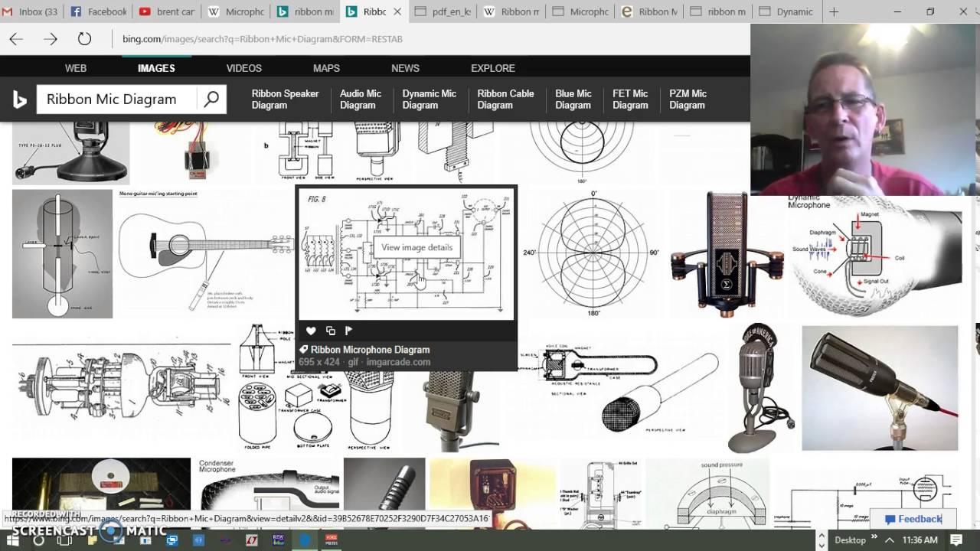Open the Action Center notification icon
This screenshot has width=980, height=551.
click(x=957, y=540)
